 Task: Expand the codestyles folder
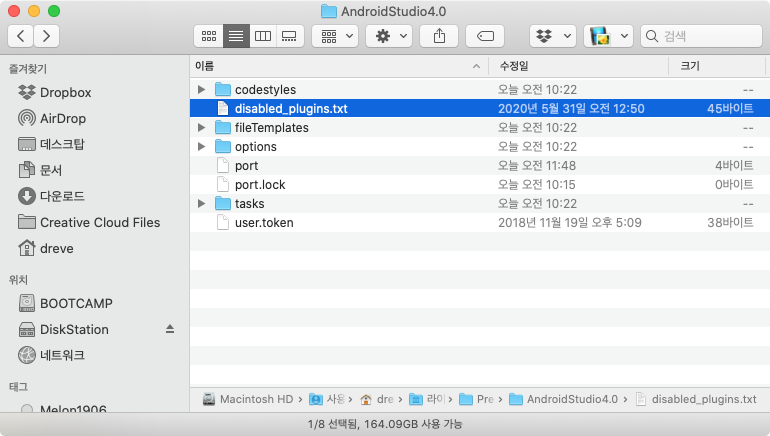click(201, 89)
